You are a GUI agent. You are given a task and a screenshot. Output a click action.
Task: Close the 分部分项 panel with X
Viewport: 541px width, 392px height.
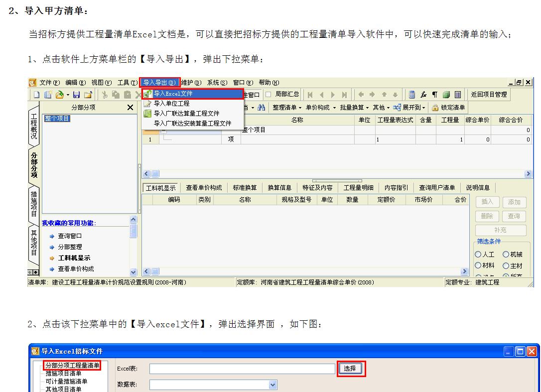click(130, 107)
